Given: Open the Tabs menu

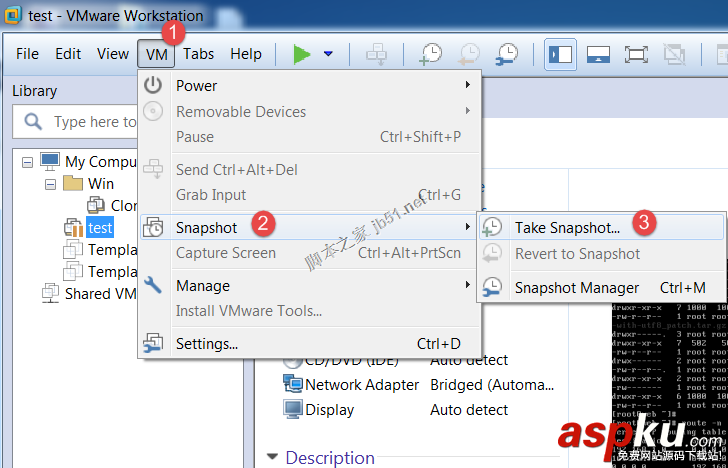Looking at the screenshot, I should pos(198,54).
